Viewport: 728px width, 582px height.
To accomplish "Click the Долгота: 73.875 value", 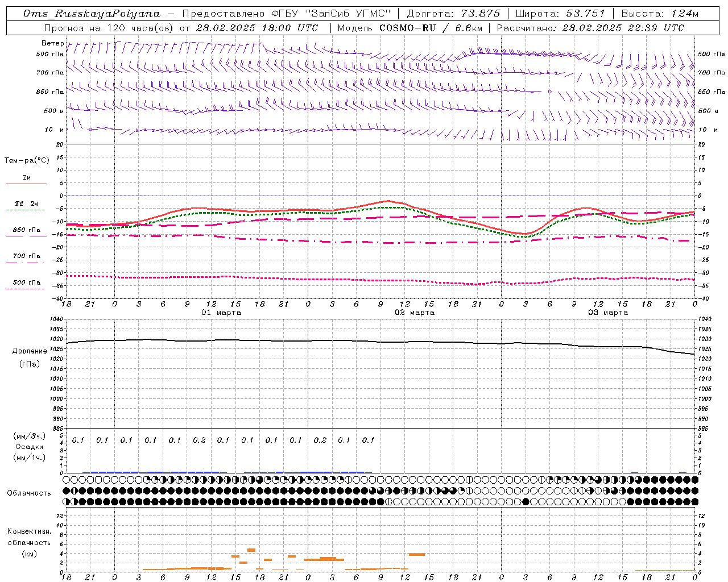I will (454, 14).
